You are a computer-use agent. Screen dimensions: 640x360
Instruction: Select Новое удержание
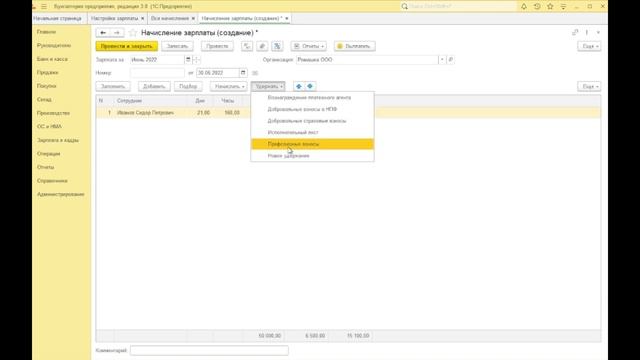coord(312,156)
